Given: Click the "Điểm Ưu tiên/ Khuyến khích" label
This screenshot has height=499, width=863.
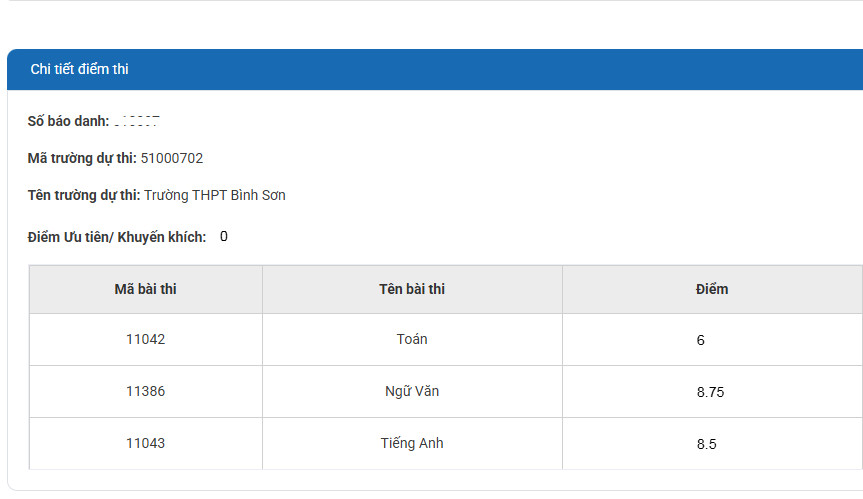Looking at the screenshot, I should [x=117, y=237].
